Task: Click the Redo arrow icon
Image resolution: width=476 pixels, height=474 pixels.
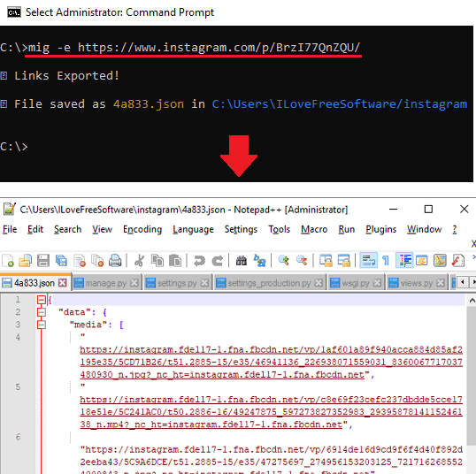Action: (x=218, y=261)
